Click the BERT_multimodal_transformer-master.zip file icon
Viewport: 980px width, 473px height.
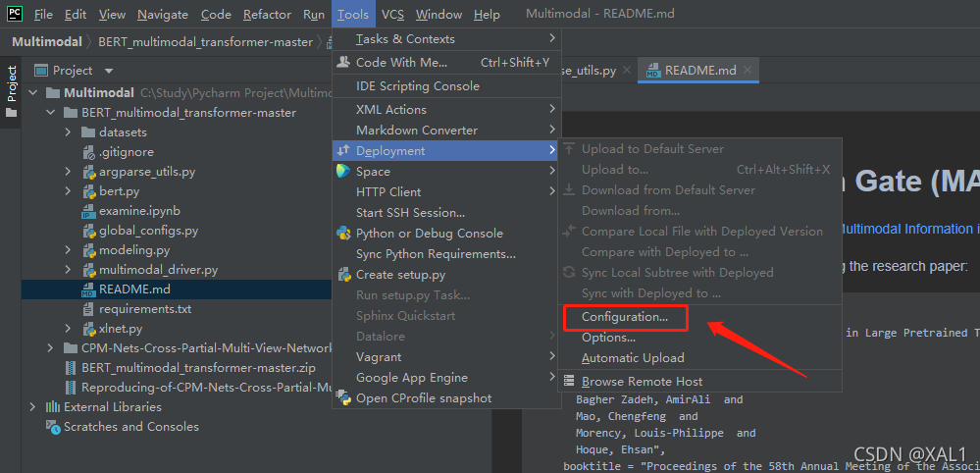pos(71,367)
